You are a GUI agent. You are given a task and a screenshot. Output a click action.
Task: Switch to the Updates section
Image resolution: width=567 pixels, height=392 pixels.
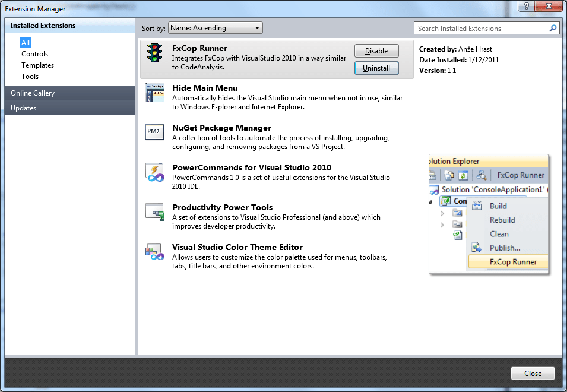click(x=70, y=108)
